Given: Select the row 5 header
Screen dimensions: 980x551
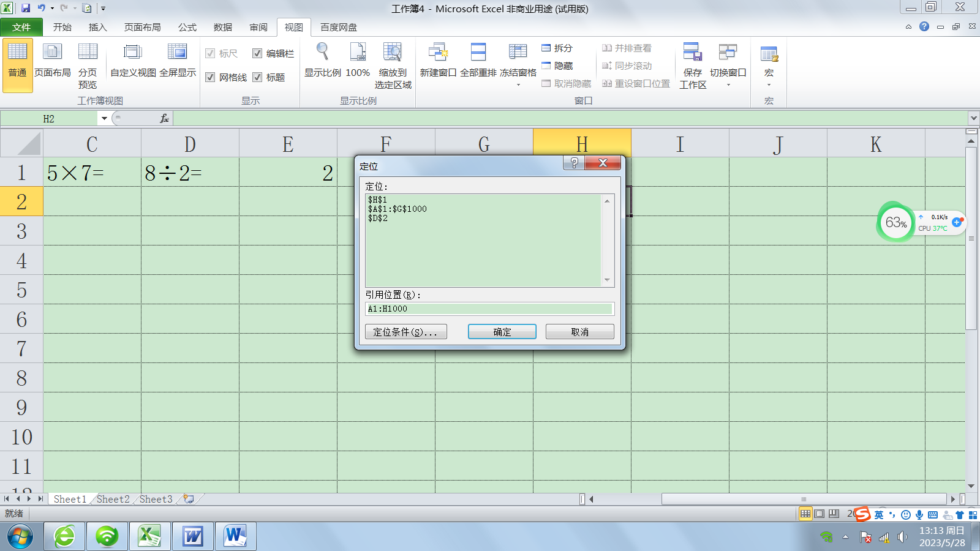Looking at the screenshot, I should 21,290.
